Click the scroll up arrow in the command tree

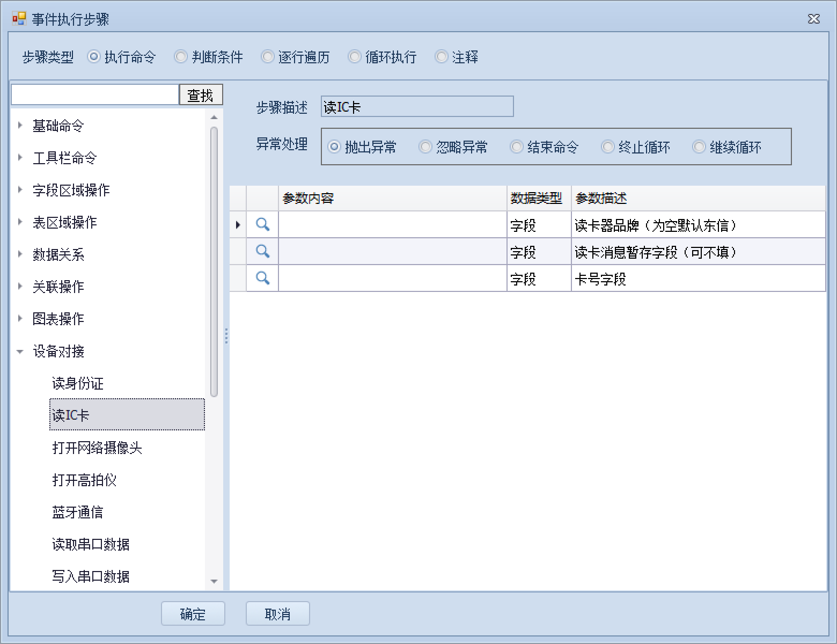(214, 118)
